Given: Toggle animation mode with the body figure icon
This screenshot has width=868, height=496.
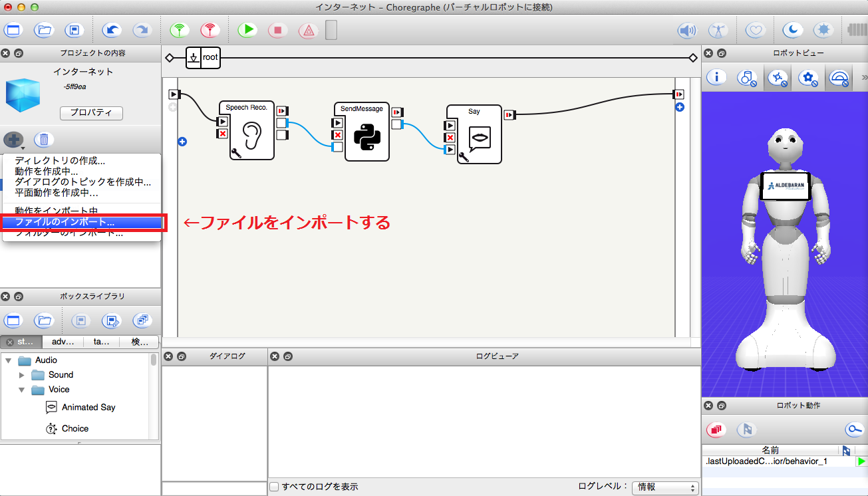Looking at the screenshot, I should [x=718, y=30].
